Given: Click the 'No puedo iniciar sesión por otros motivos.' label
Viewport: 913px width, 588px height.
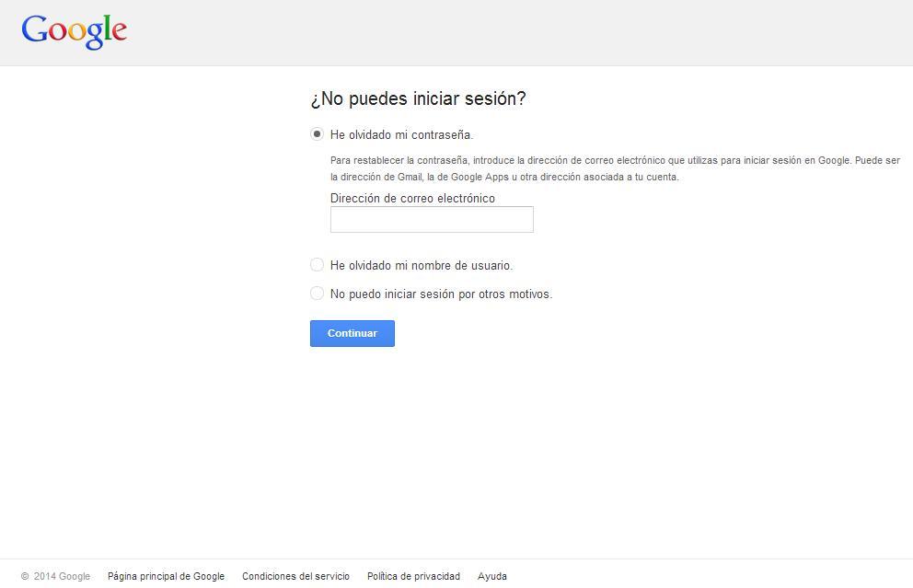Looking at the screenshot, I should coord(441,294).
